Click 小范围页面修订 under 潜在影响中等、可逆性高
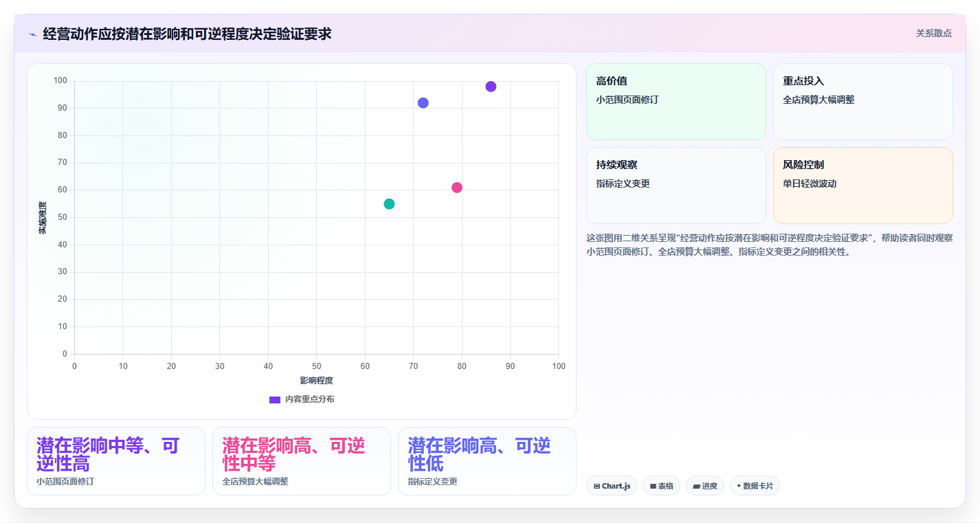The width and height of the screenshot is (980, 523). [65, 482]
